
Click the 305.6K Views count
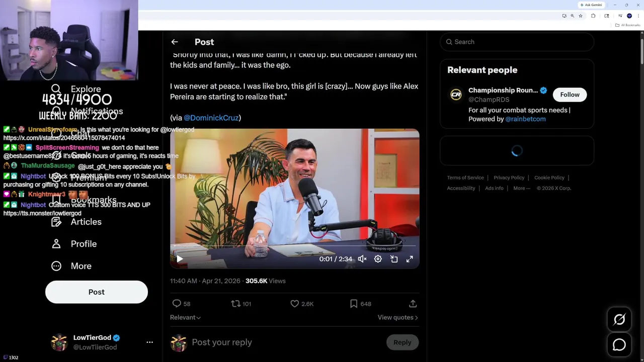pyautogui.click(x=265, y=281)
